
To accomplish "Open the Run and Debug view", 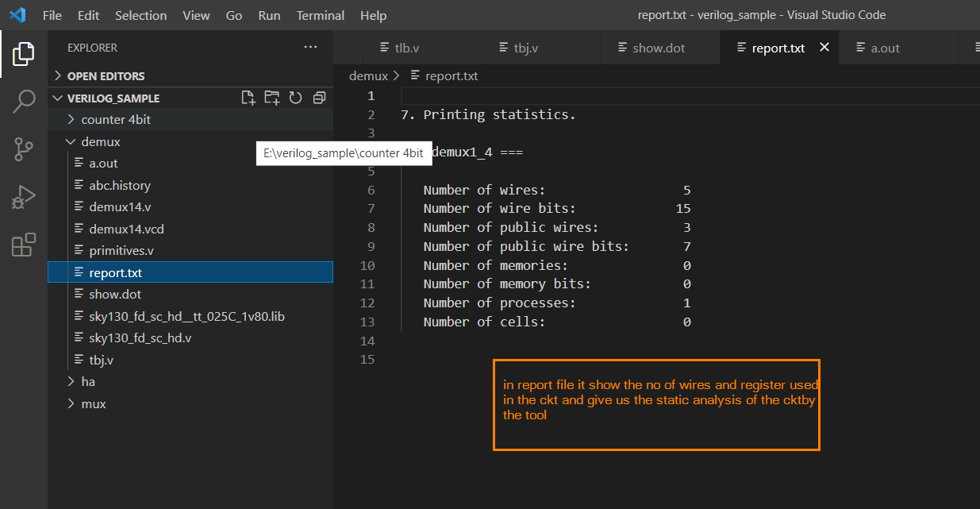I will pos(24,196).
